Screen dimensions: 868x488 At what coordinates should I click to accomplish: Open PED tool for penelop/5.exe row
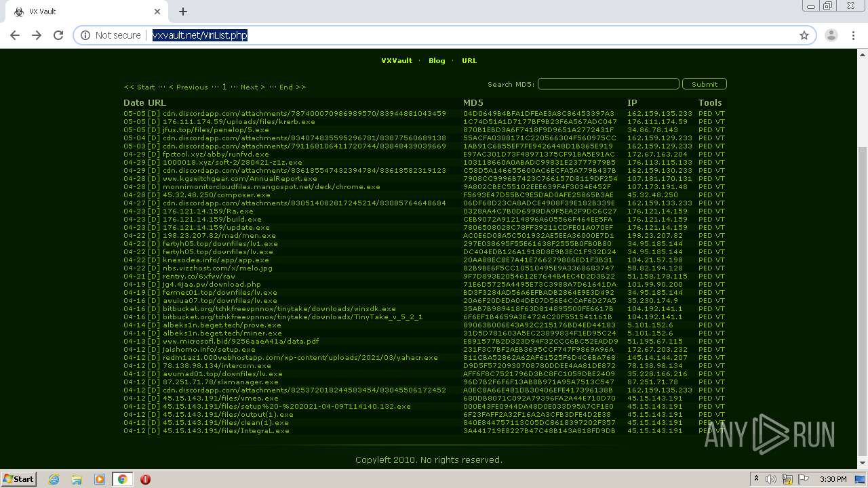[705, 130]
